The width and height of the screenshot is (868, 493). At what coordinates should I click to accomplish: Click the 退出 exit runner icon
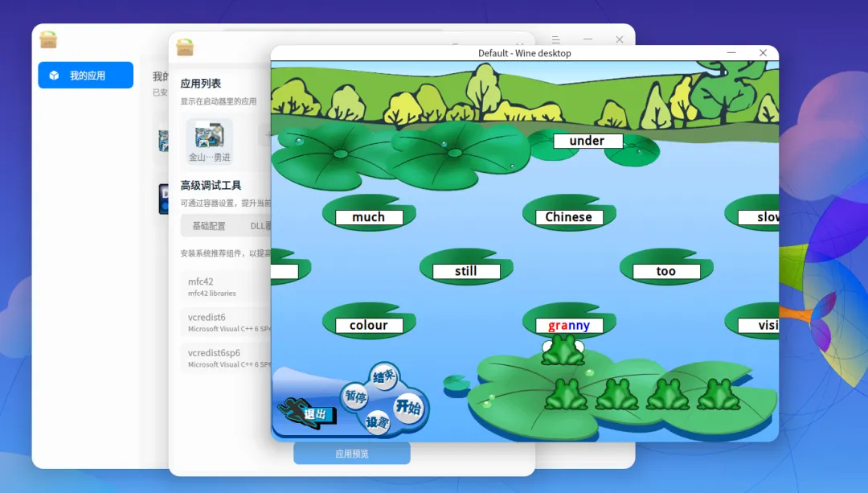(307, 413)
